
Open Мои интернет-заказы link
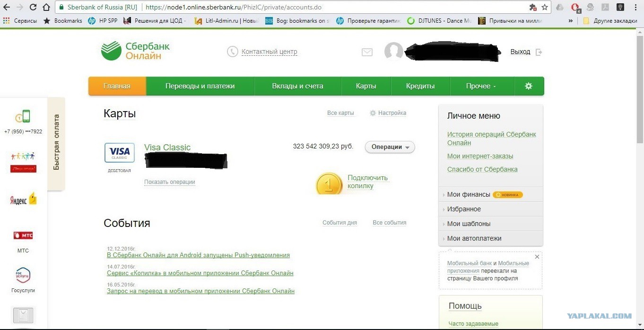(480, 156)
